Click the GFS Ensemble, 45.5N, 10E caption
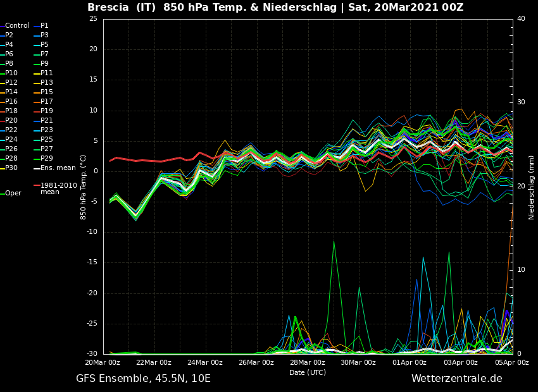Image resolution: width=538 pixels, height=392 pixels. tap(143, 379)
